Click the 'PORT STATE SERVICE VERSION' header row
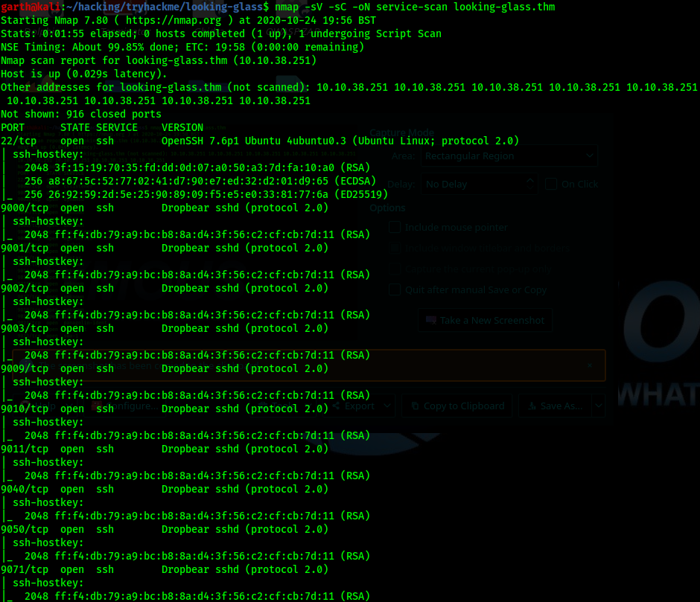Screen dimensions: 700x602 pos(102,128)
